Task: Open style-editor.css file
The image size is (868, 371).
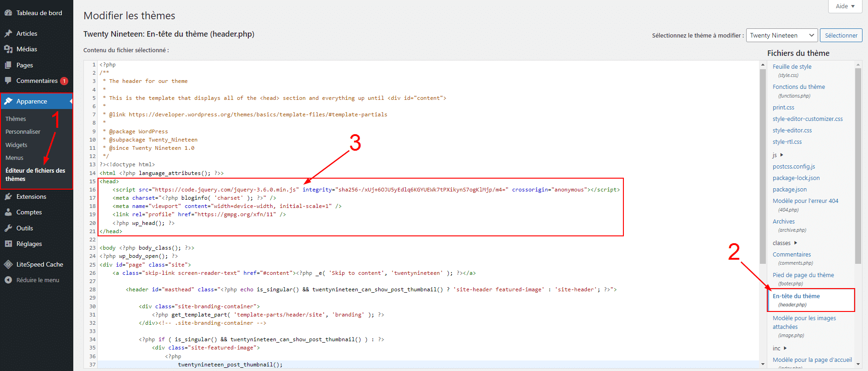Action: click(x=792, y=130)
